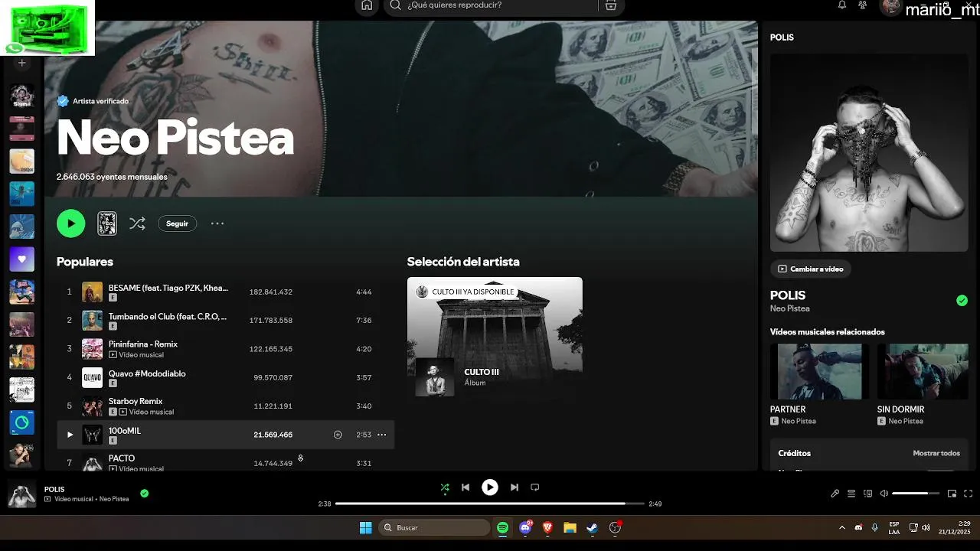980x551 pixels.
Task: Expand hidden system tray icons chevron
Action: (x=842, y=527)
